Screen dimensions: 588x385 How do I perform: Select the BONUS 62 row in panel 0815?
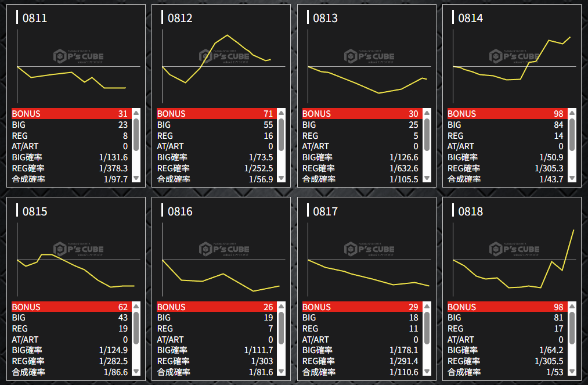(x=71, y=307)
